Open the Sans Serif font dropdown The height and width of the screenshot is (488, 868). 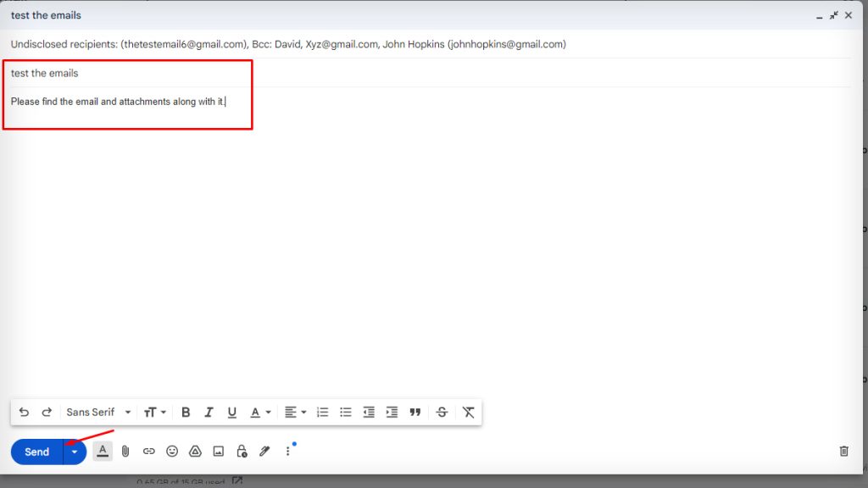click(97, 412)
